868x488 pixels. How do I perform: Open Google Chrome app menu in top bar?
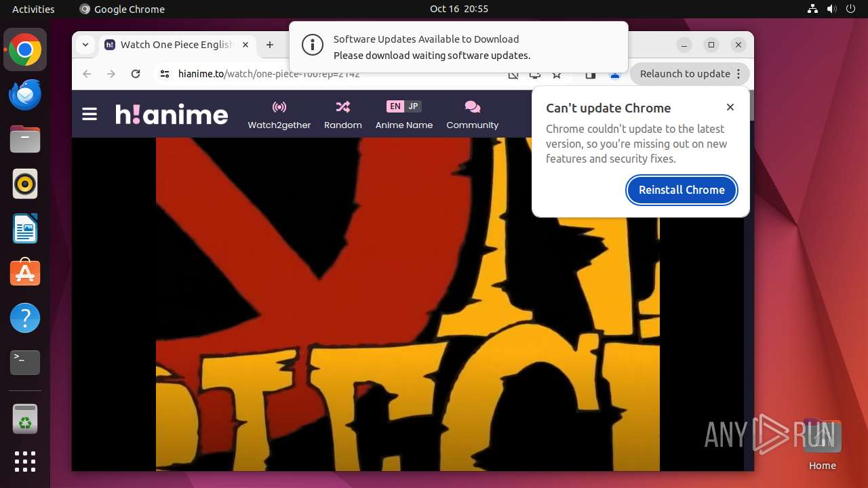point(122,9)
